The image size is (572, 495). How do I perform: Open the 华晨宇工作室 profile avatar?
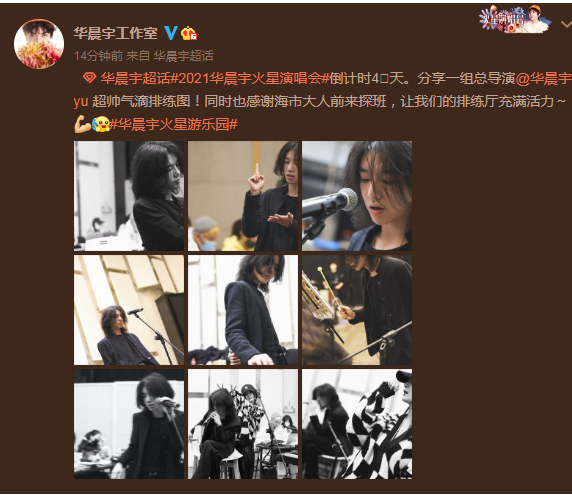click(39, 44)
